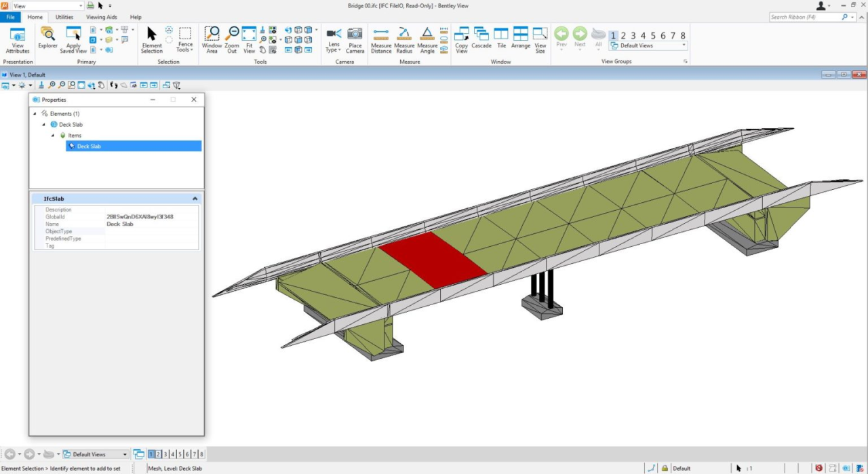This screenshot has height=474, width=868.
Task: Activate the Element Selection tool
Action: pos(151,39)
